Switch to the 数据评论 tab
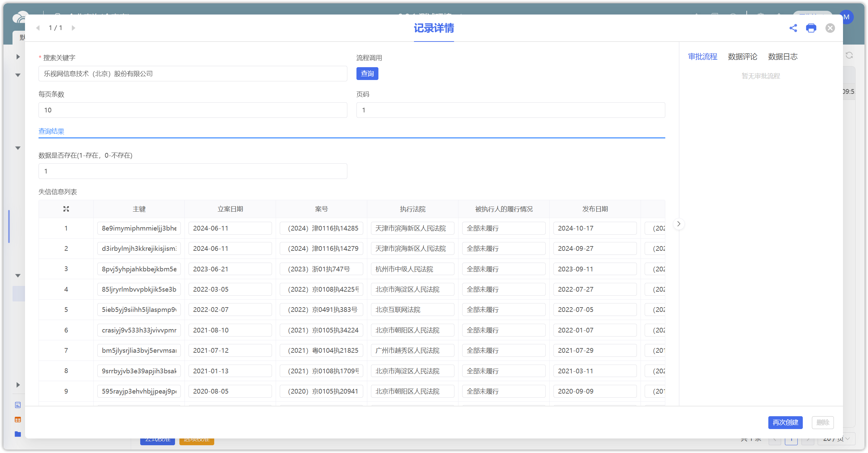This screenshot has width=868, height=453. [x=742, y=57]
